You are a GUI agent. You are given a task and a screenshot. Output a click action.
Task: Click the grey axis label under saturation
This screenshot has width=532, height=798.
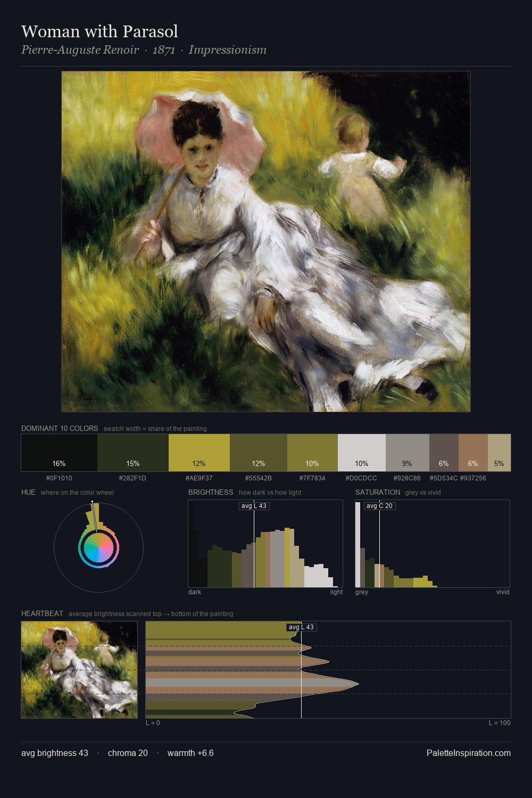(x=362, y=592)
